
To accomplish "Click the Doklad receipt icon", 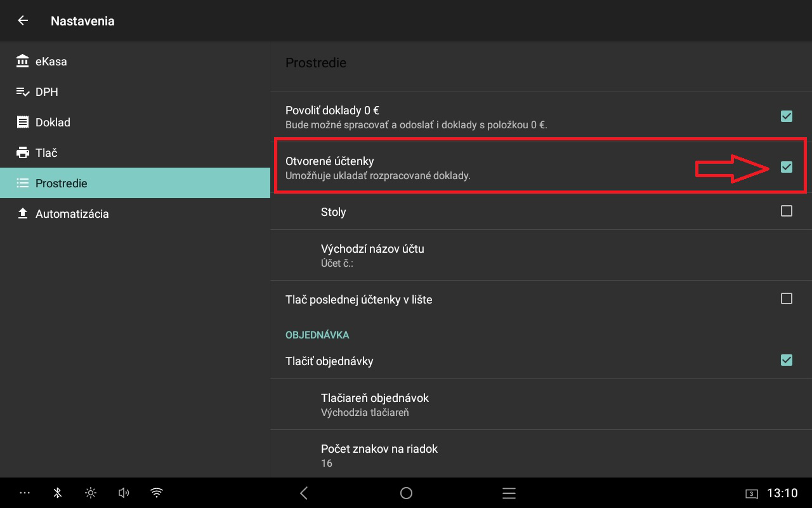I will (x=23, y=122).
